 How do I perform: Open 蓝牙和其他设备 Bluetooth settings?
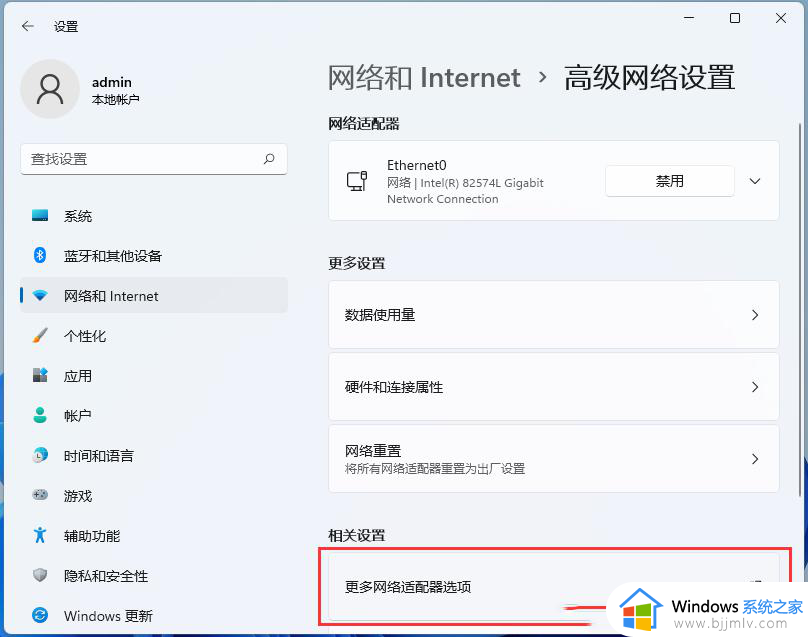tap(112, 256)
